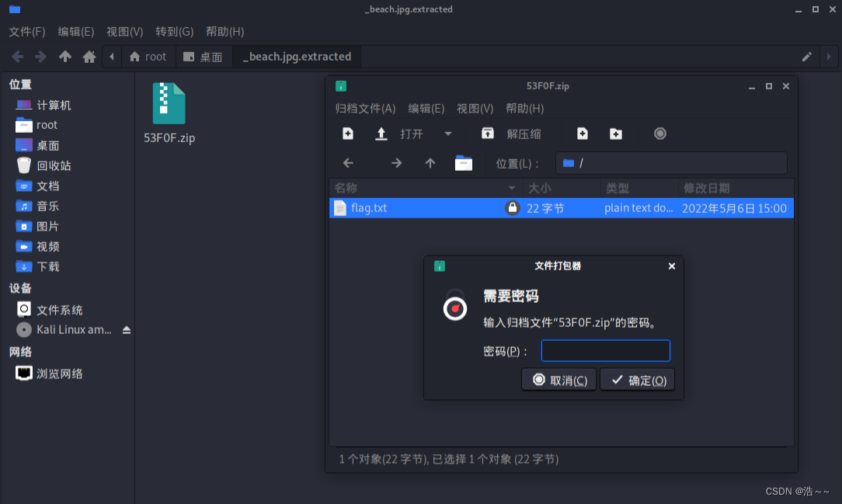
Task: Open the dropdown arrow next to 打开
Action: point(447,134)
